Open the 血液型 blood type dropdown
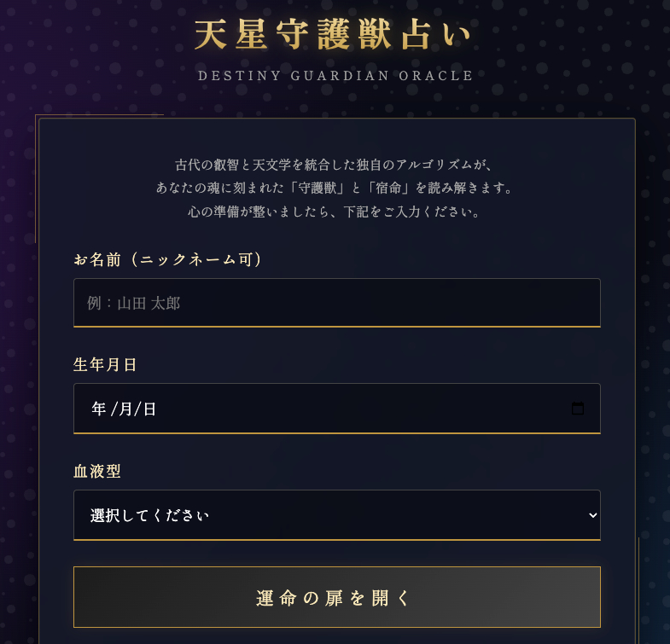This screenshot has width=670, height=644. coord(336,515)
